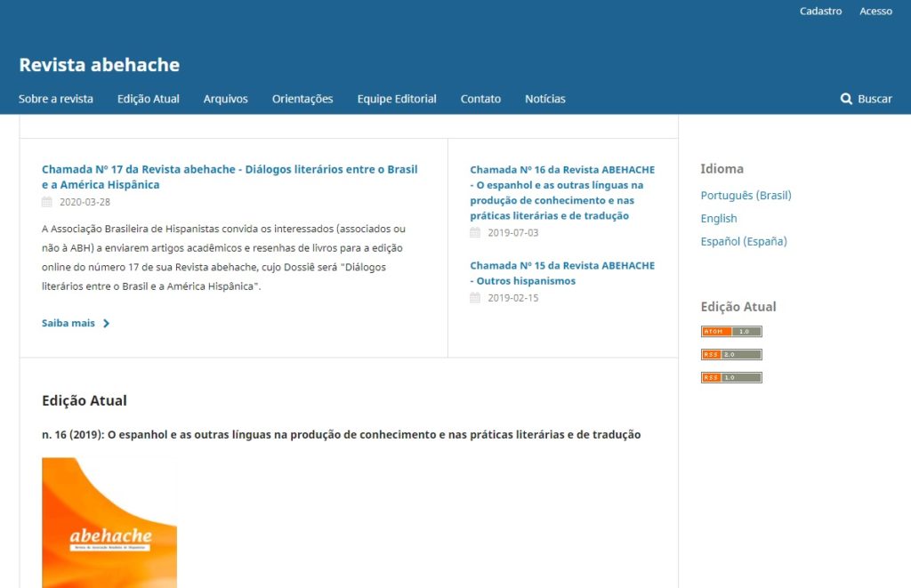Image resolution: width=911 pixels, height=588 pixels.
Task: Select Español (España) language option
Action: pyautogui.click(x=746, y=241)
